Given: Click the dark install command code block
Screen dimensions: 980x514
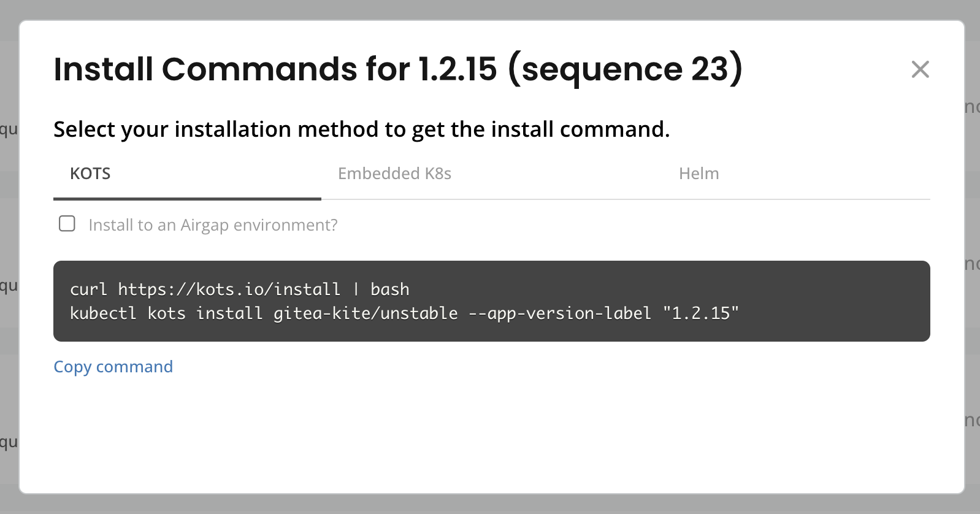Looking at the screenshot, I should (x=828, y=301).
